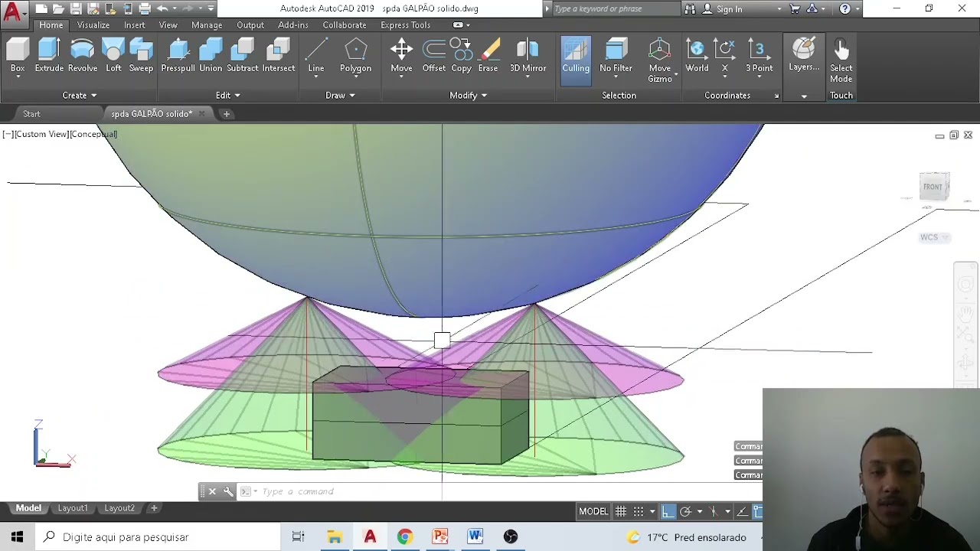The width and height of the screenshot is (980, 551).
Task: Click the FRONT face of ViewCube
Action: (933, 187)
